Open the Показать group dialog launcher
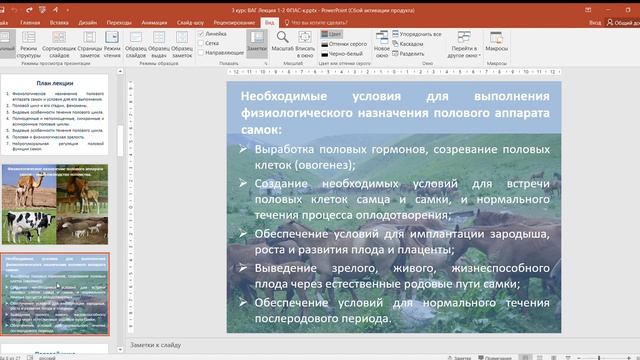Image resolution: width=640 pixels, height=360 pixels. click(x=266, y=64)
